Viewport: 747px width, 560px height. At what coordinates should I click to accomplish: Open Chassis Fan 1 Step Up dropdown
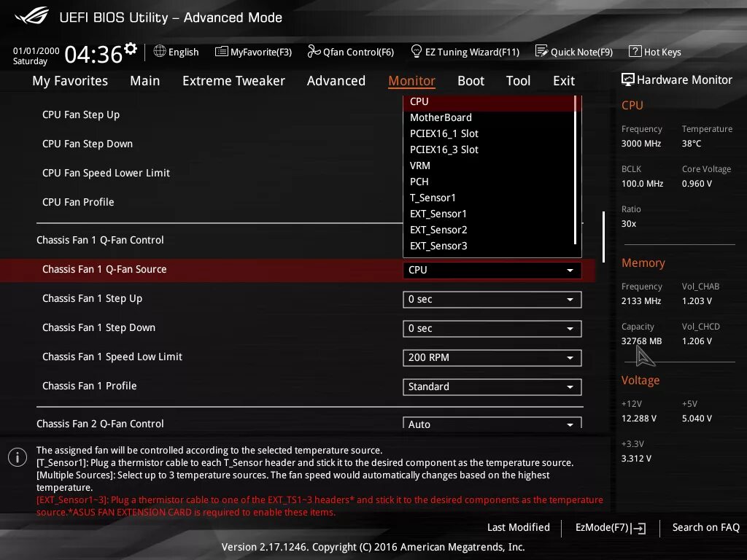coord(492,300)
